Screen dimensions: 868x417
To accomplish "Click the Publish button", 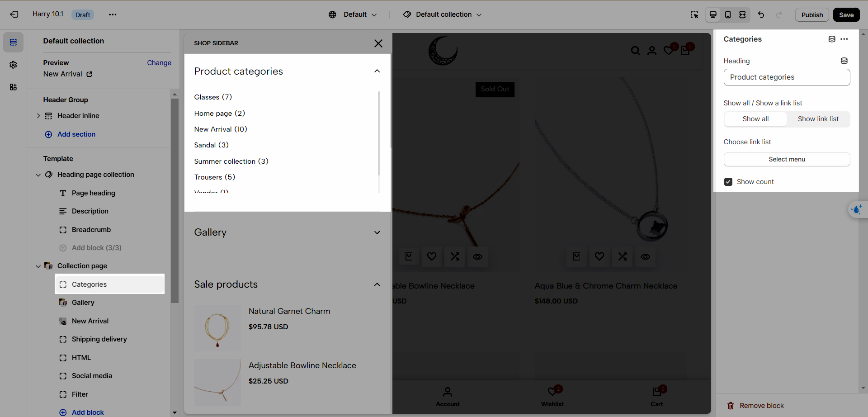I will 812,14.
